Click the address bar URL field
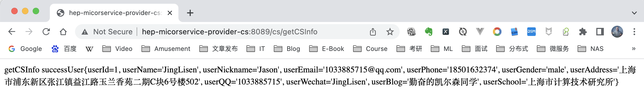 229,32
